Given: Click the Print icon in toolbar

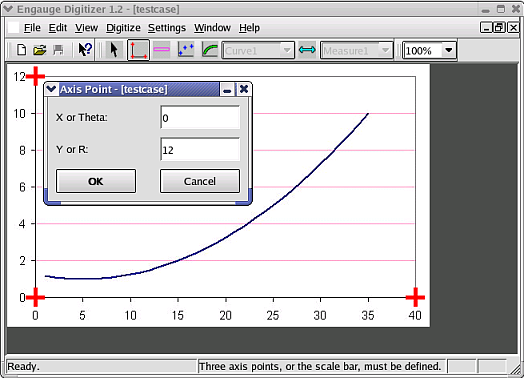Looking at the screenshot, I should pyautogui.click(x=58, y=50).
